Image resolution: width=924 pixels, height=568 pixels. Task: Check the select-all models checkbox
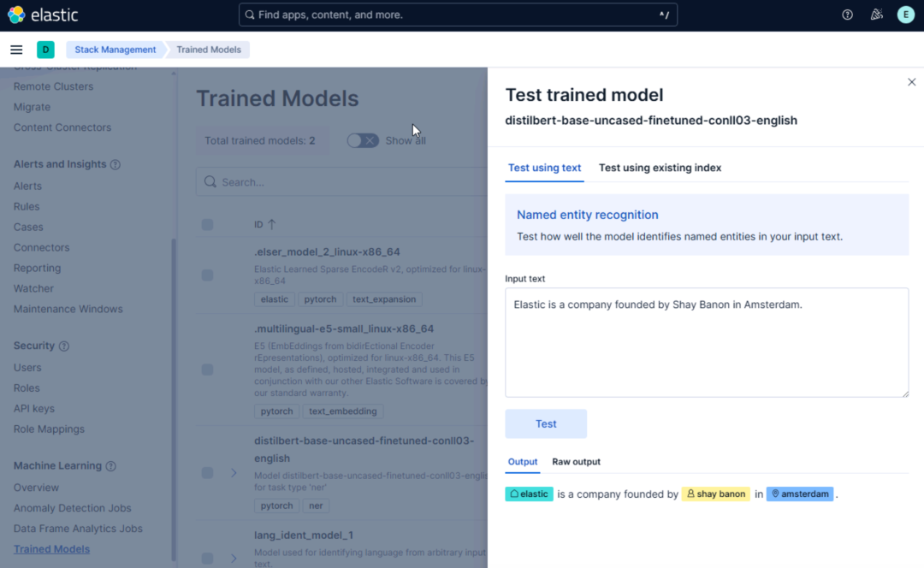(x=207, y=224)
